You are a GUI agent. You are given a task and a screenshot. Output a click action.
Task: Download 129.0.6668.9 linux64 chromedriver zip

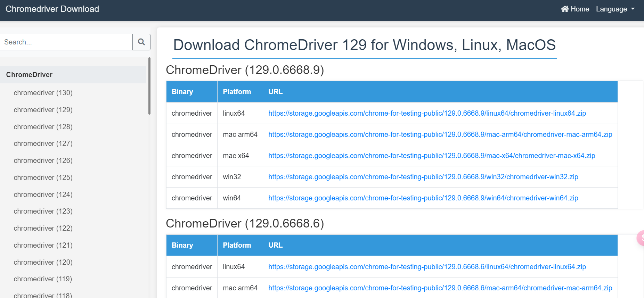pos(427,113)
